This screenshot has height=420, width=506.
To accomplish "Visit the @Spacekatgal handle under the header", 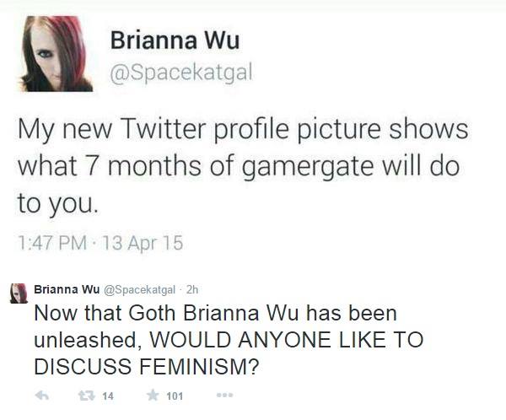I will tap(181, 73).
